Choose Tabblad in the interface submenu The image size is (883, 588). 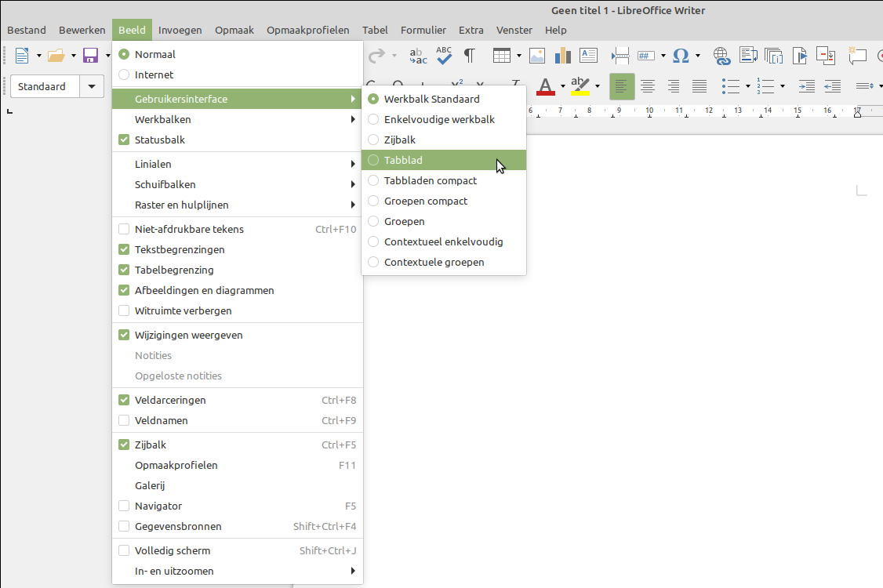coord(404,161)
